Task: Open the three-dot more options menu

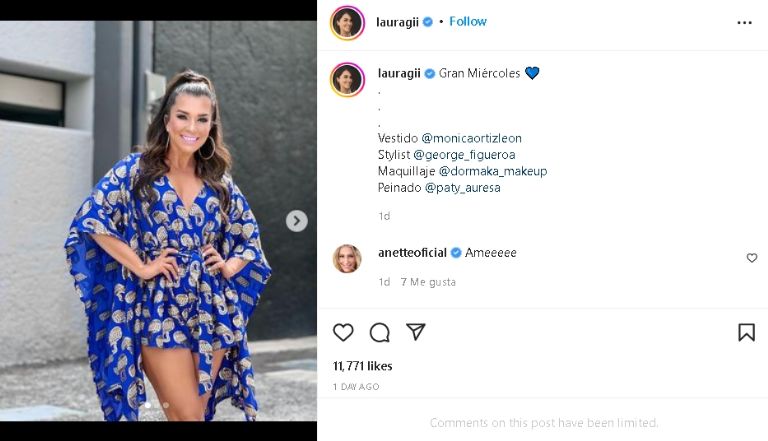Action: point(744,22)
